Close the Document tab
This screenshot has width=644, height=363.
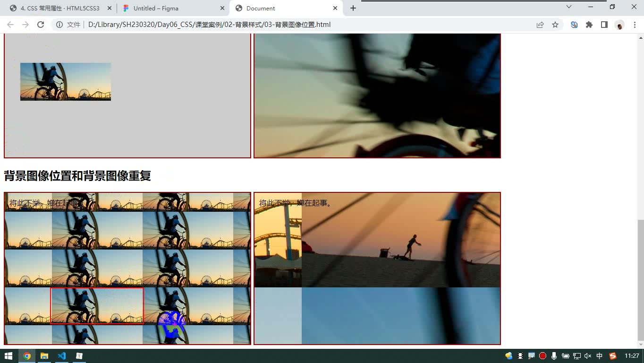pyautogui.click(x=335, y=8)
